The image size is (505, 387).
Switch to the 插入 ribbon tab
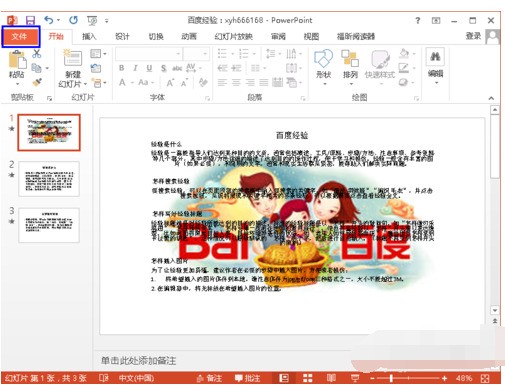point(89,36)
